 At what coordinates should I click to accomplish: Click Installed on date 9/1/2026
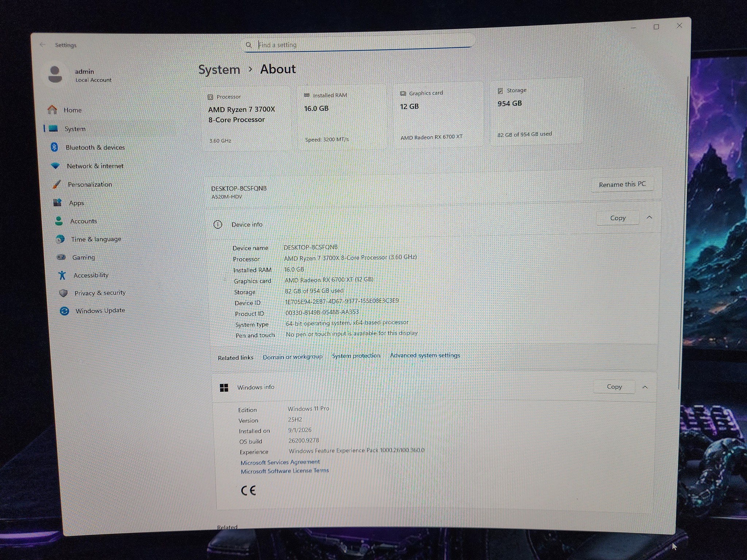point(300,430)
